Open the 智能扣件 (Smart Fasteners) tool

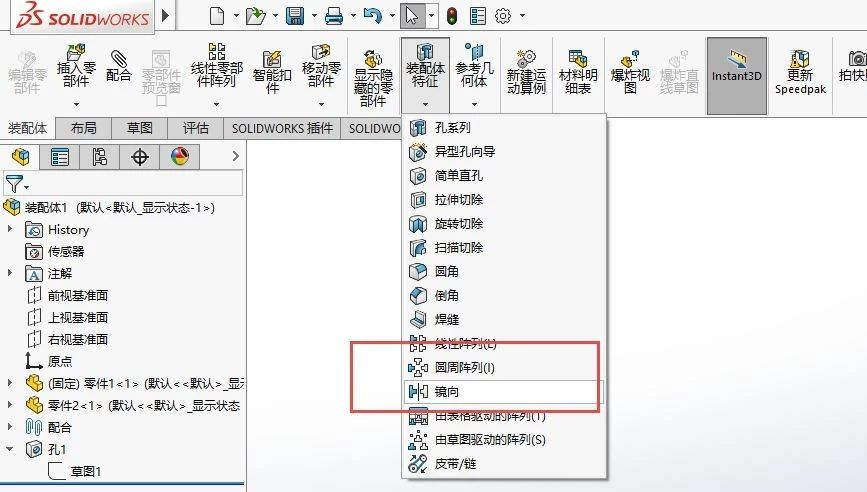pos(270,68)
